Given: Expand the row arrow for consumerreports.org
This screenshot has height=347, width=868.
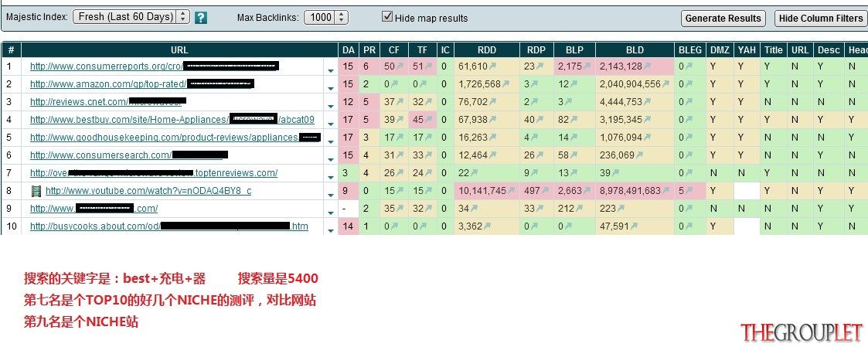Looking at the screenshot, I should (x=331, y=70).
